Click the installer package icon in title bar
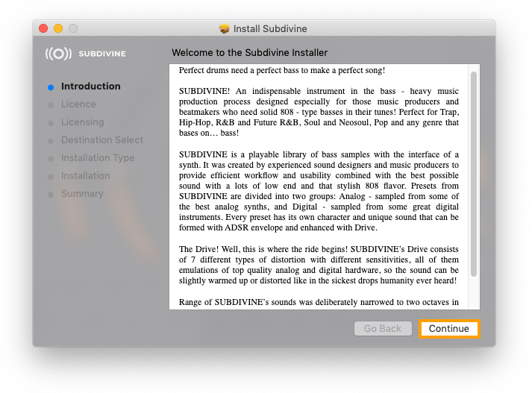This screenshot has height=393, width=532. (x=225, y=29)
